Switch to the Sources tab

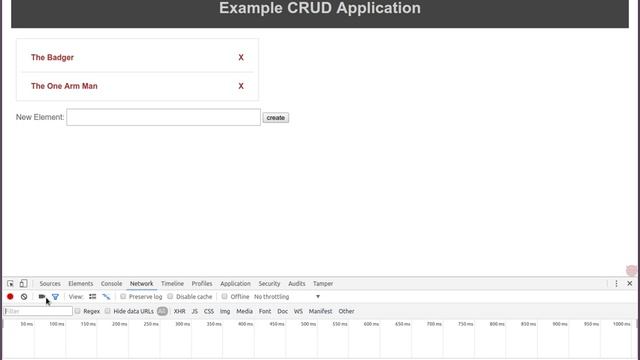tap(50, 283)
